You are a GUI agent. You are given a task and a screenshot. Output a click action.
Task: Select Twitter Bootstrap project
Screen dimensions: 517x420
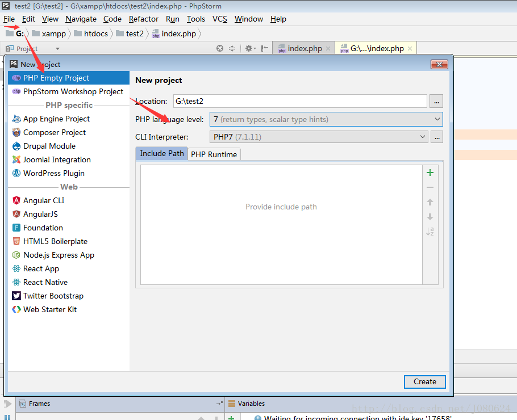[69, 296]
